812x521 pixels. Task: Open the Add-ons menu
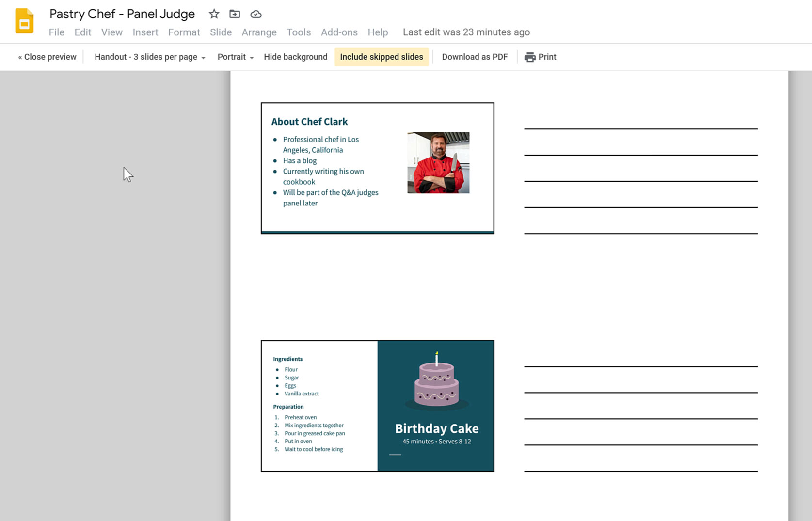[x=339, y=32]
